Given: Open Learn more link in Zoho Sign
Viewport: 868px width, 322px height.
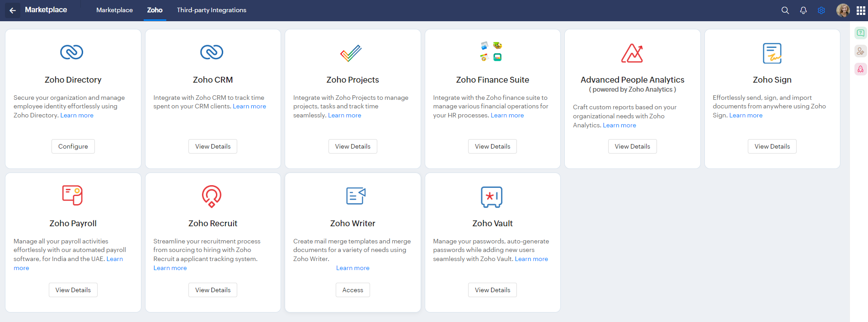Looking at the screenshot, I should pyautogui.click(x=746, y=115).
